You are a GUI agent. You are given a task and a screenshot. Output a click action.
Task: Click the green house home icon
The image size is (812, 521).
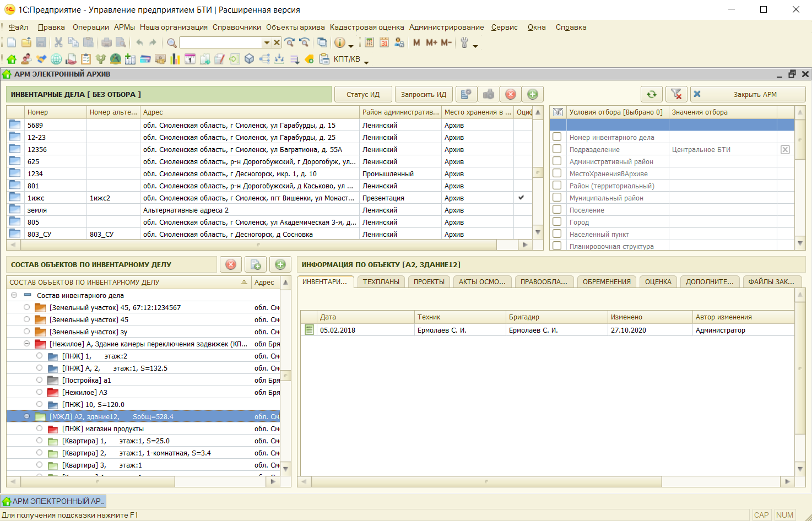[11, 59]
